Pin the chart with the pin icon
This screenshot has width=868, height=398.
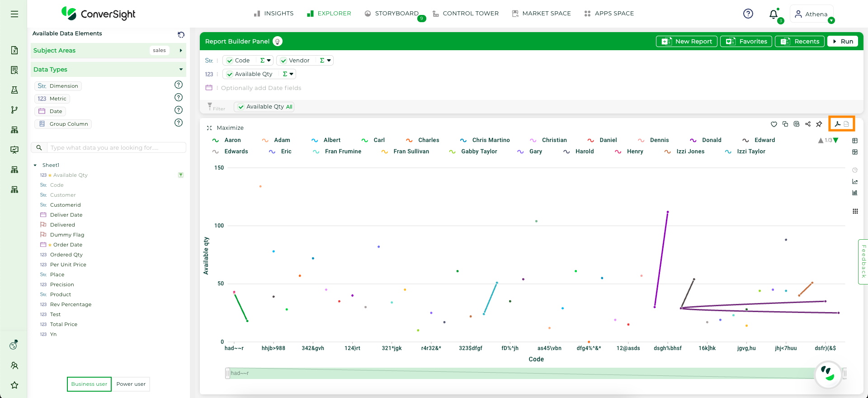[x=819, y=124]
